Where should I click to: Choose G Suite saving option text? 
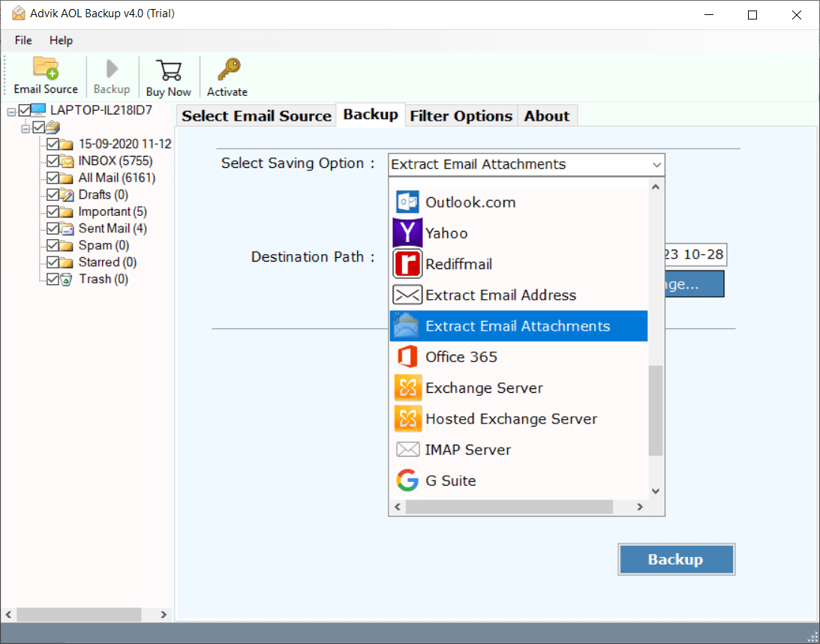451,481
